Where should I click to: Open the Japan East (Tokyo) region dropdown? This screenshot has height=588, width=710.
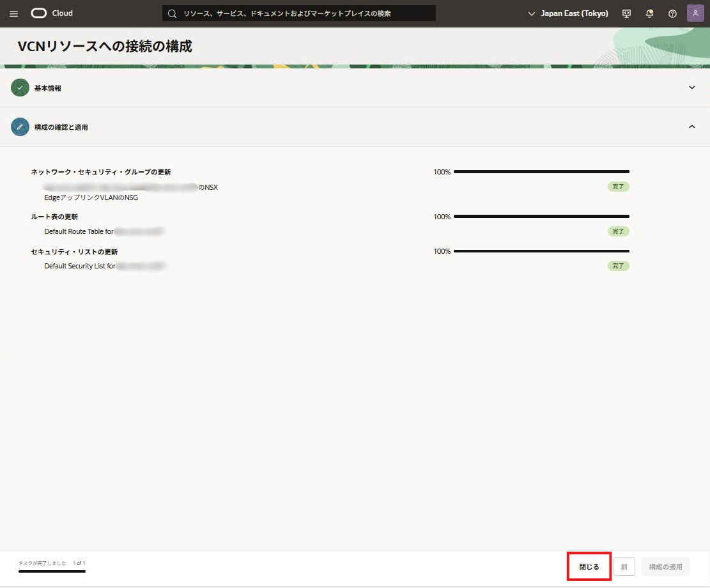[x=568, y=13]
